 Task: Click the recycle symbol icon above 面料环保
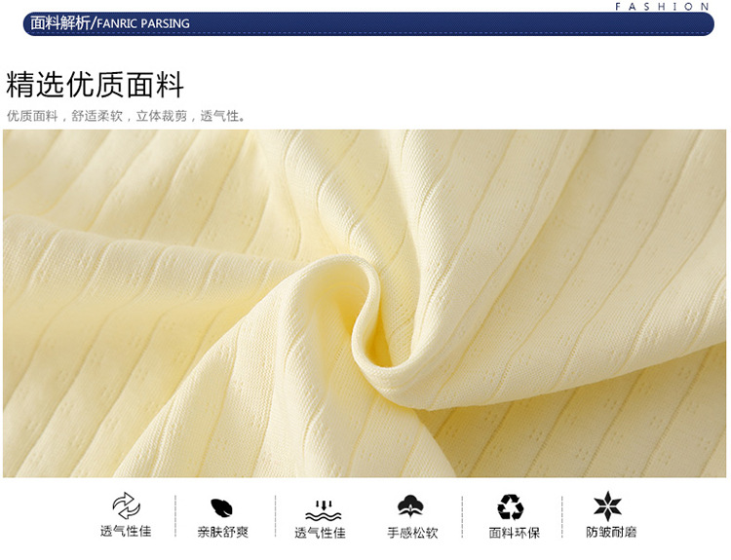pyautogui.click(x=511, y=506)
